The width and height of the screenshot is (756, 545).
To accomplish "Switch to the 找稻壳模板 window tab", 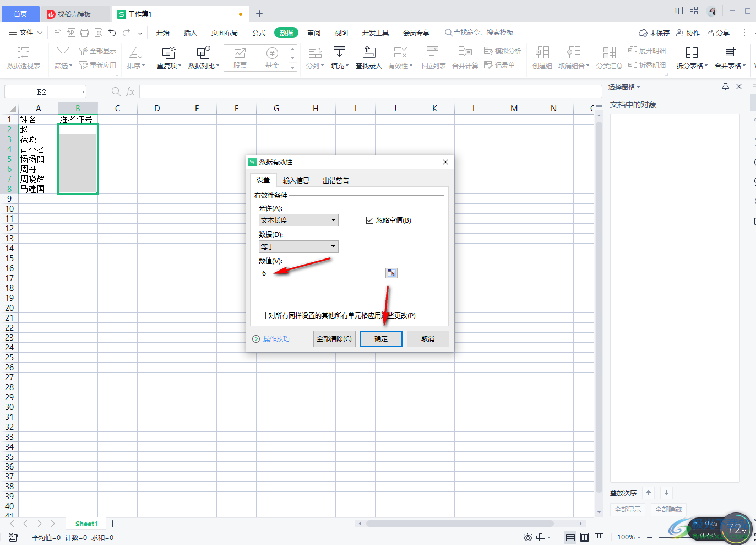I will point(75,14).
